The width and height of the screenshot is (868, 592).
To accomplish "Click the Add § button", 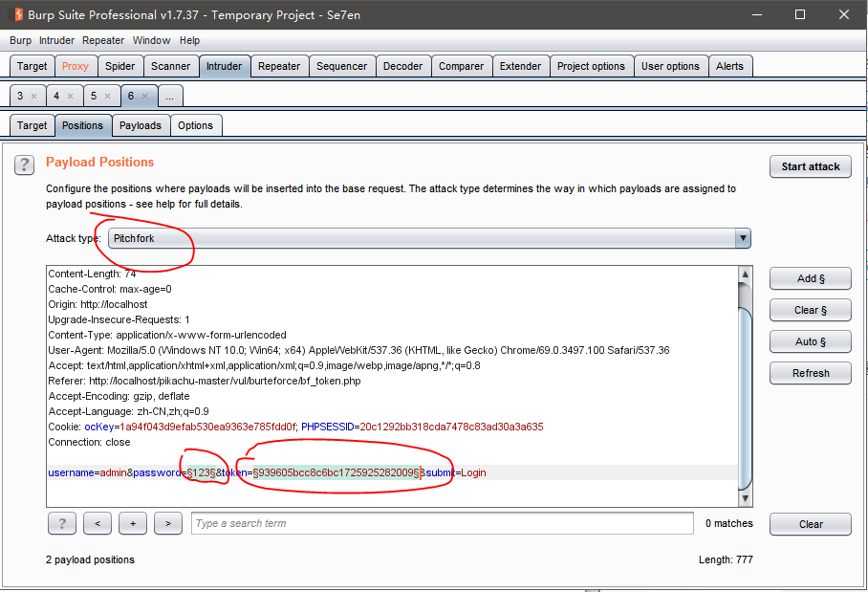I will [811, 278].
